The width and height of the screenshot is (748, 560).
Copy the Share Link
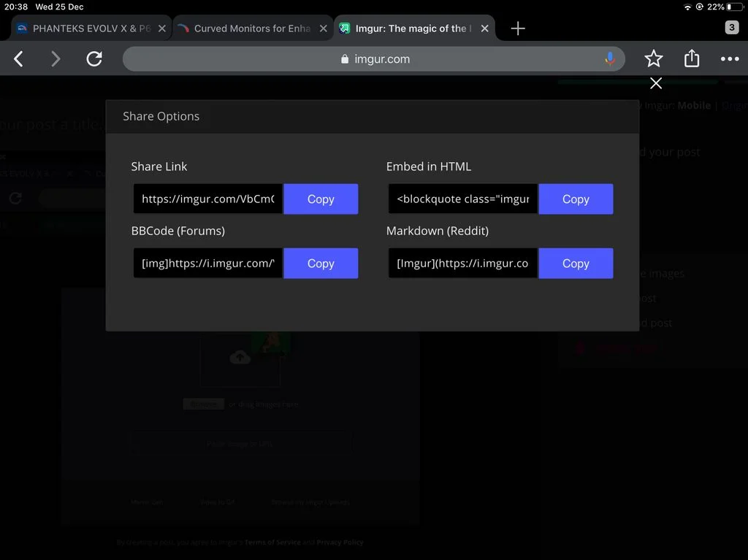tap(321, 199)
